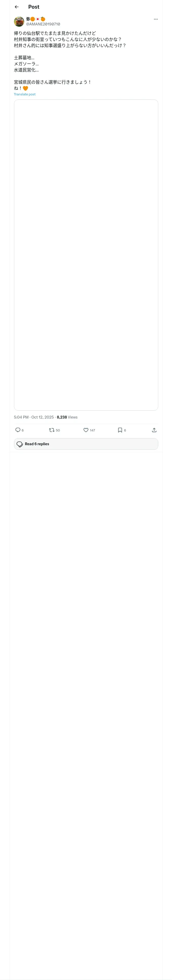
Task: Click the repost count of 50
Action: pos(58,430)
